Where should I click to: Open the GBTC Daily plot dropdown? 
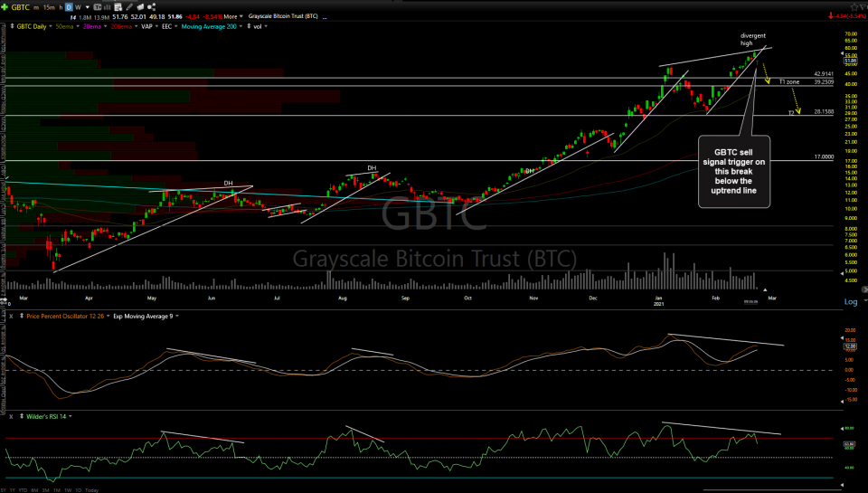click(x=51, y=26)
